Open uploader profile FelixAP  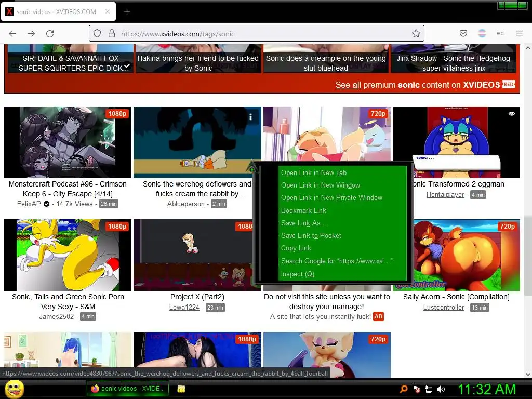click(x=29, y=204)
